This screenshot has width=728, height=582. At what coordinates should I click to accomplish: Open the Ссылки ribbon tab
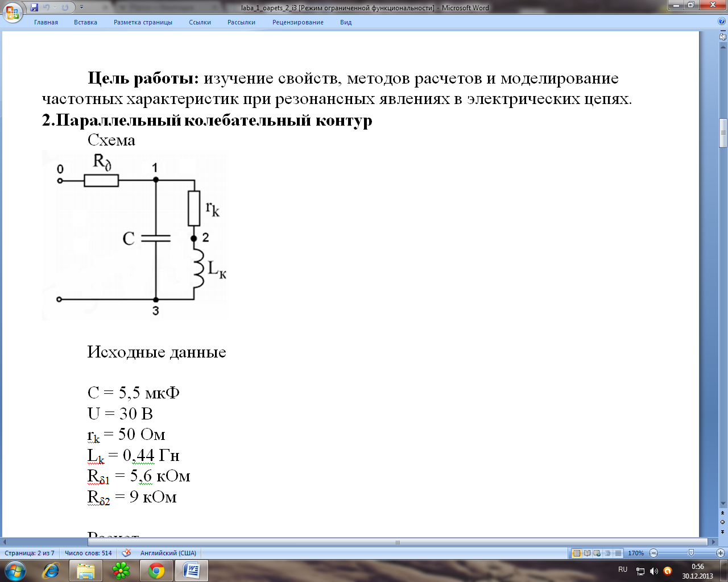coord(200,22)
